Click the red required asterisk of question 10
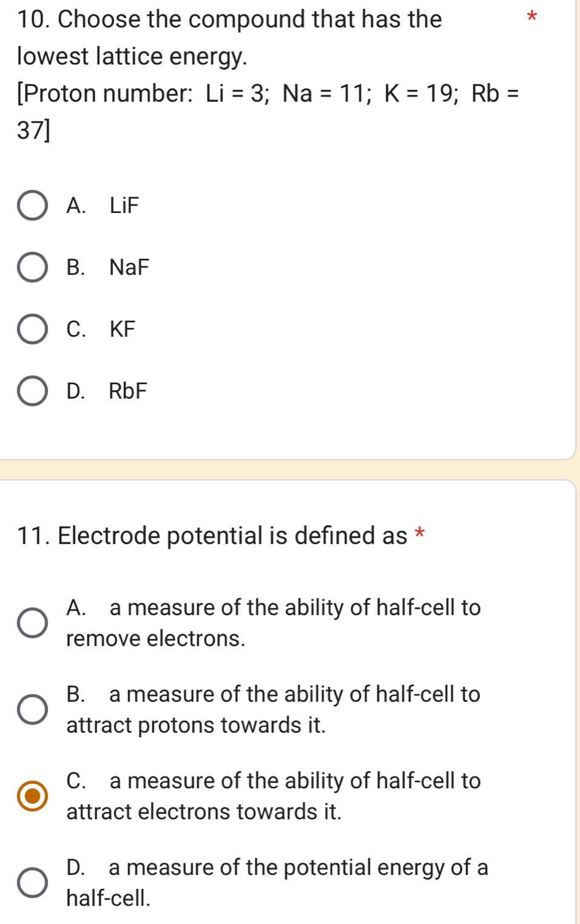 tap(532, 17)
